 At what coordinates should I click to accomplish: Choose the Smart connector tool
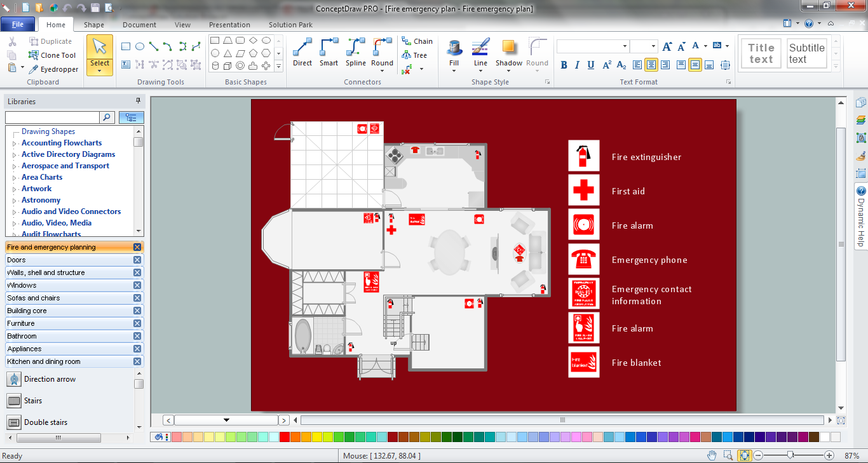tap(329, 52)
